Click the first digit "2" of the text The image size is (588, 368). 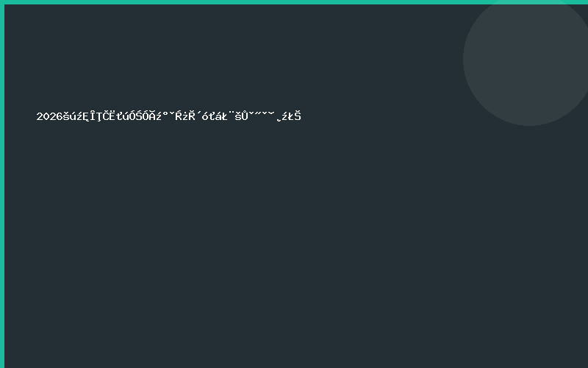click(x=40, y=116)
